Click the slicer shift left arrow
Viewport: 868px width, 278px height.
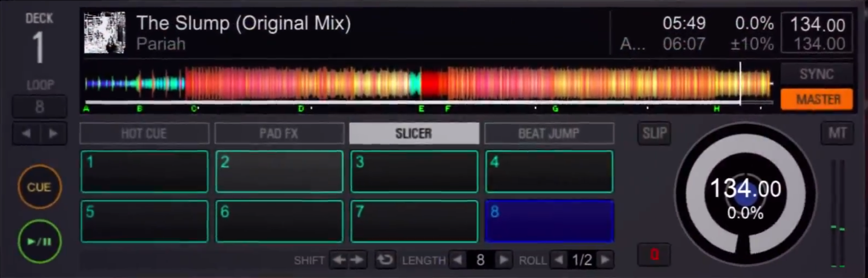[x=339, y=260]
